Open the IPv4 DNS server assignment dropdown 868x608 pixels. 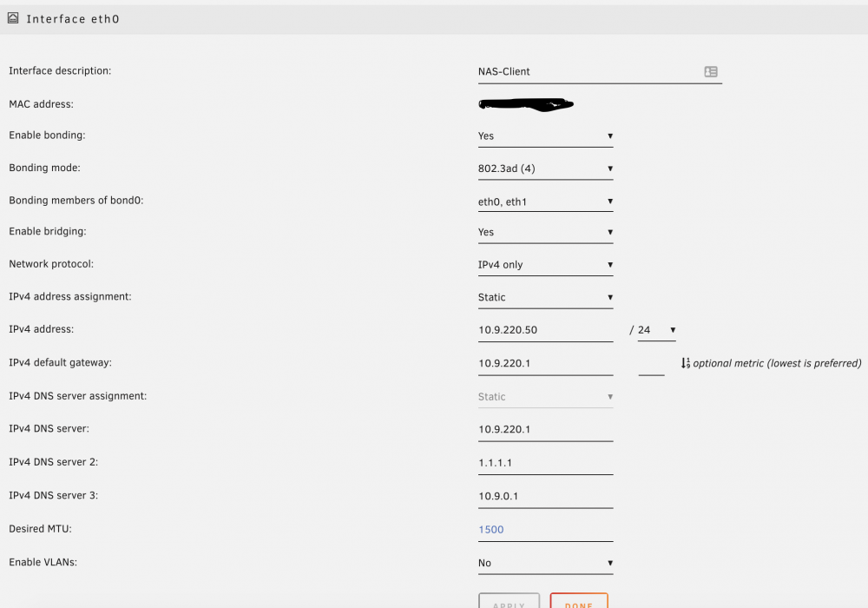(x=545, y=397)
